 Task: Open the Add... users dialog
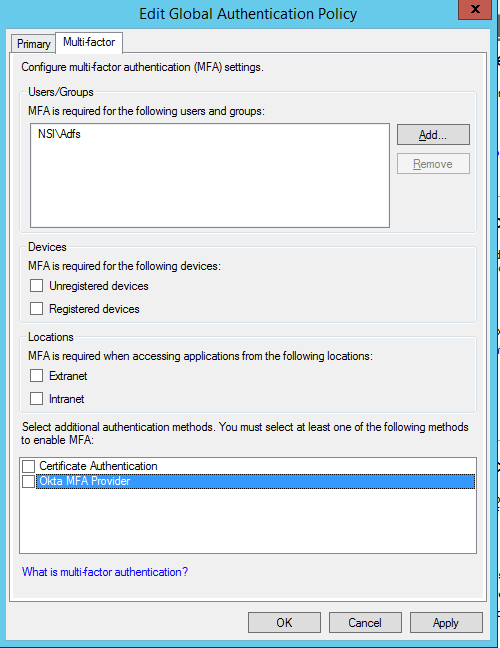(433, 135)
